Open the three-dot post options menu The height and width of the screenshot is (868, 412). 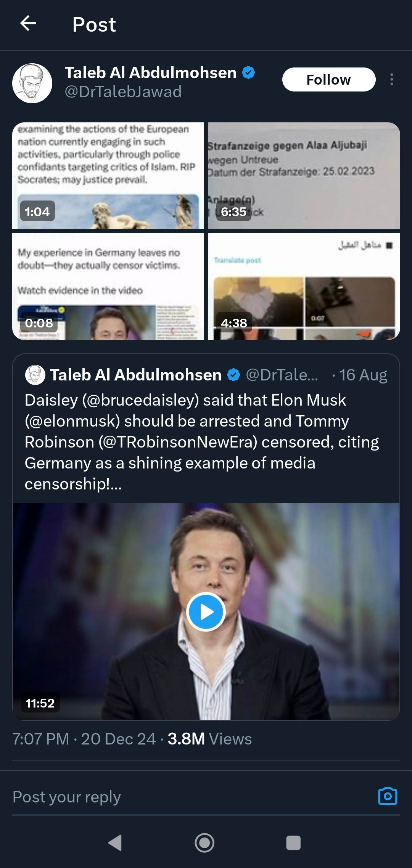tap(391, 79)
